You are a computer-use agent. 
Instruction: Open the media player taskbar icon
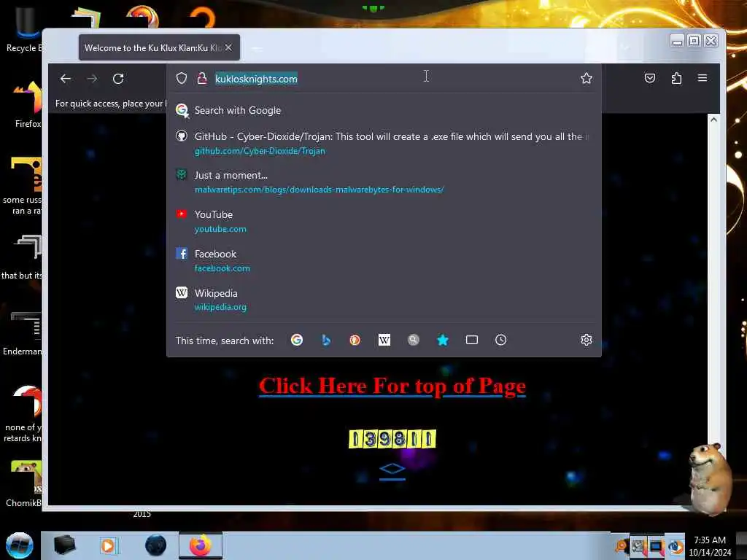(x=108, y=545)
